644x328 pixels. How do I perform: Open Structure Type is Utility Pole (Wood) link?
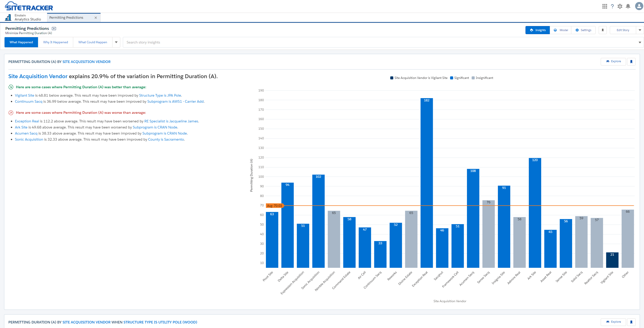[160, 322]
